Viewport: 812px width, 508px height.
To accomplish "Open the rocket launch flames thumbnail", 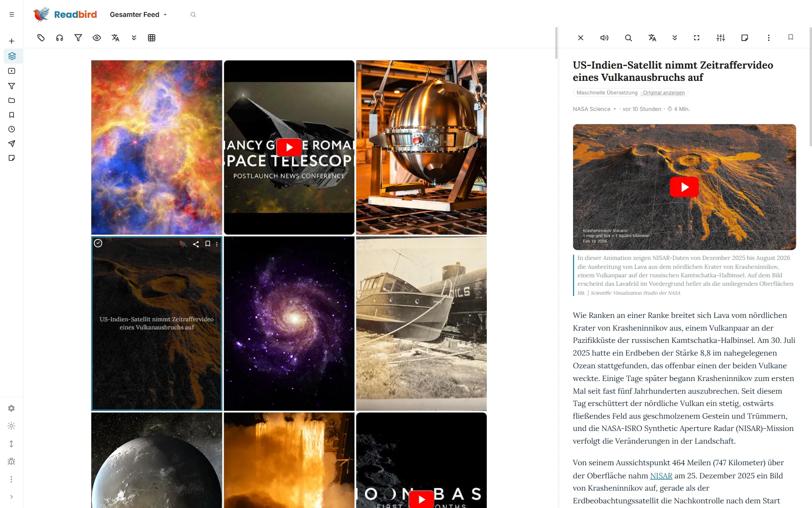I will [289, 460].
